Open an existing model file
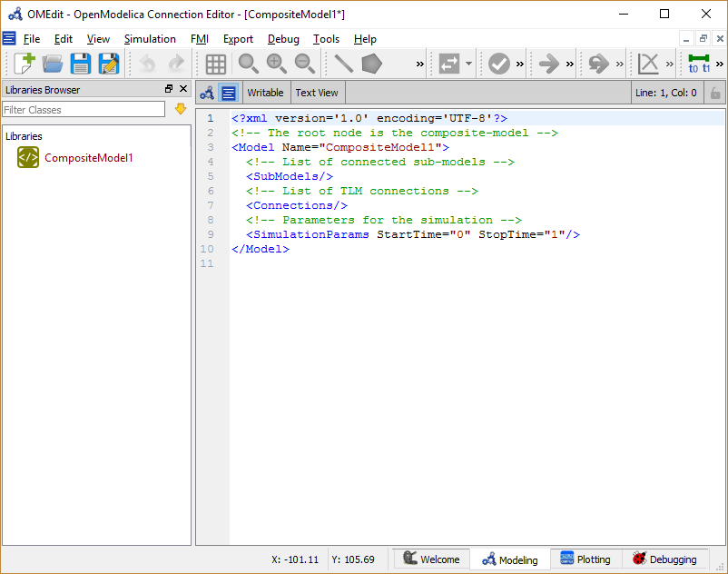Viewport: 728px width, 574px height. coord(52,64)
